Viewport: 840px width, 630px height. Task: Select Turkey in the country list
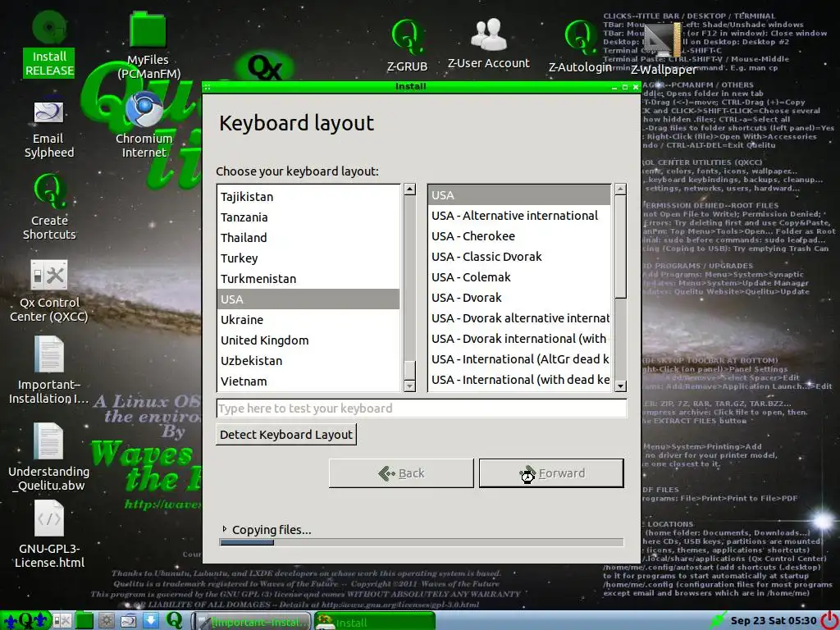[x=308, y=258]
